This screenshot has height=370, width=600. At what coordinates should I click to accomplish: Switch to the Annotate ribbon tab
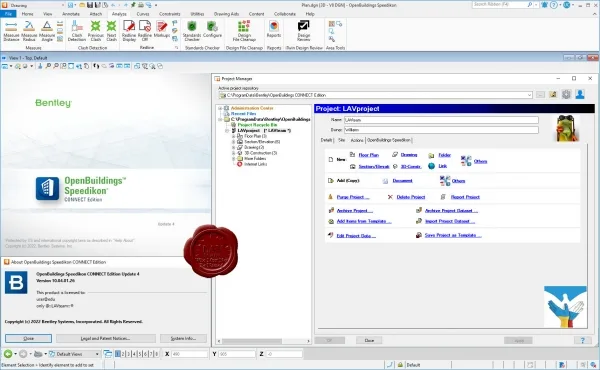[x=71, y=14]
